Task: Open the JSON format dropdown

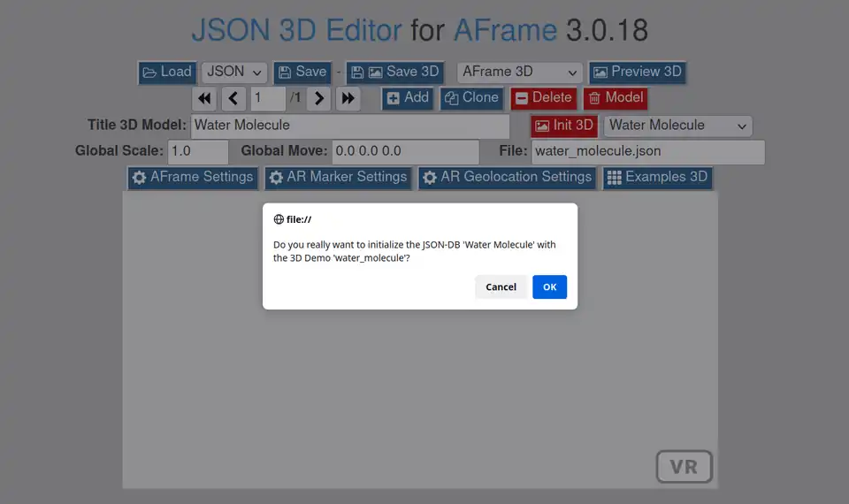Action: tap(234, 72)
